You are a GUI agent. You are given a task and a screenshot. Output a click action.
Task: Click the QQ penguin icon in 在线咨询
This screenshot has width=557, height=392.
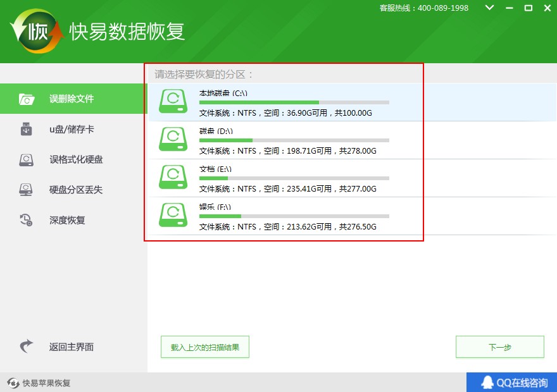coord(487,383)
